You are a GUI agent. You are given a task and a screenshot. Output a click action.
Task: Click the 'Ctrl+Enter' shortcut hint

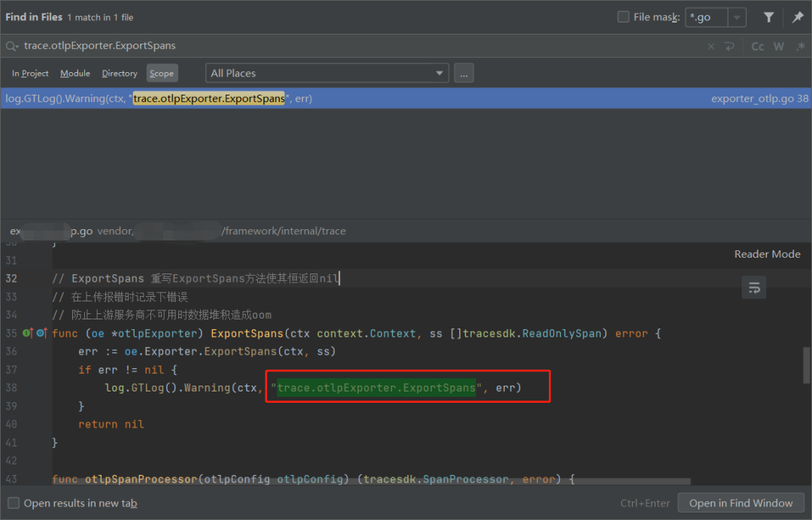click(645, 503)
